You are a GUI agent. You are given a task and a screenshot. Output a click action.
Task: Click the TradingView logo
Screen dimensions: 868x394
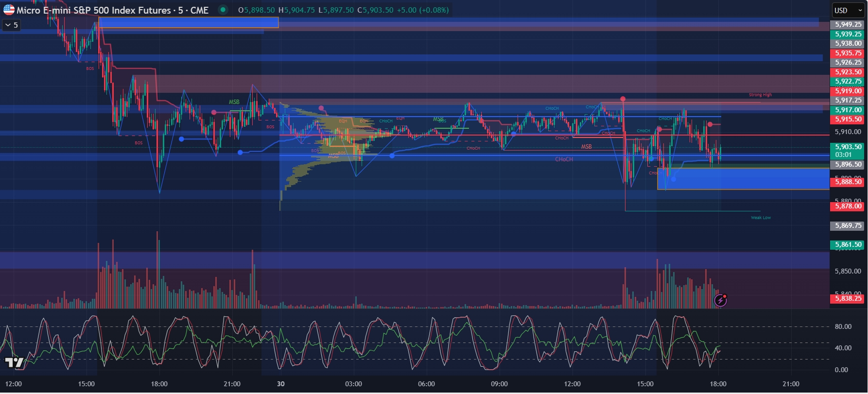14,362
